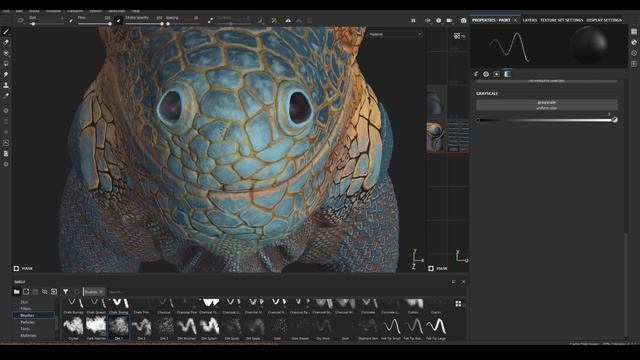640x360 pixels.
Task: Select the Projection tool
Action: (x=6, y=53)
